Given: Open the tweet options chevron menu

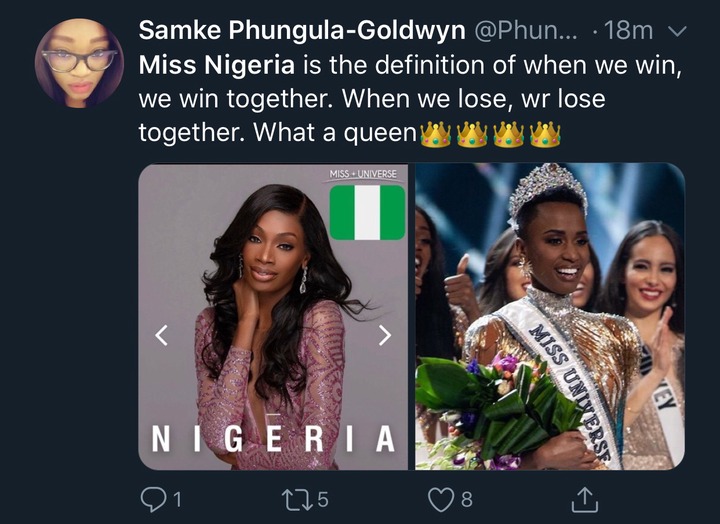Looking at the screenshot, I should (678, 31).
